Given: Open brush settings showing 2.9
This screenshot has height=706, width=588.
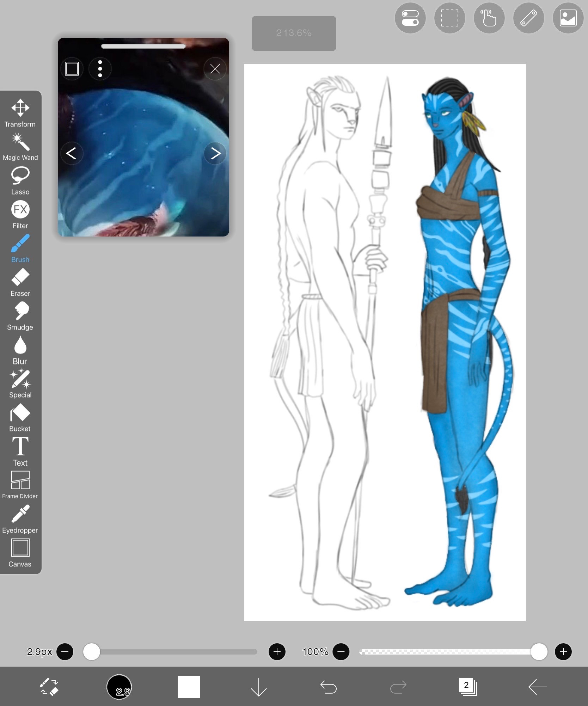Looking at the screenshot, I should coord(119,687).
